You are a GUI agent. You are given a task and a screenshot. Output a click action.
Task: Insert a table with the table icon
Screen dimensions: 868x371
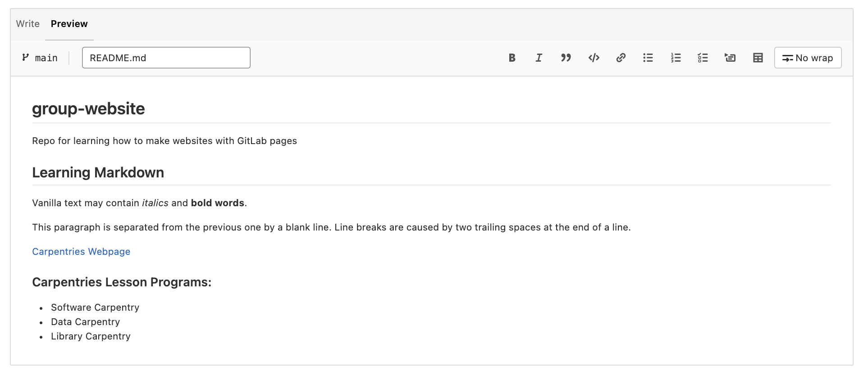[758, 58]
